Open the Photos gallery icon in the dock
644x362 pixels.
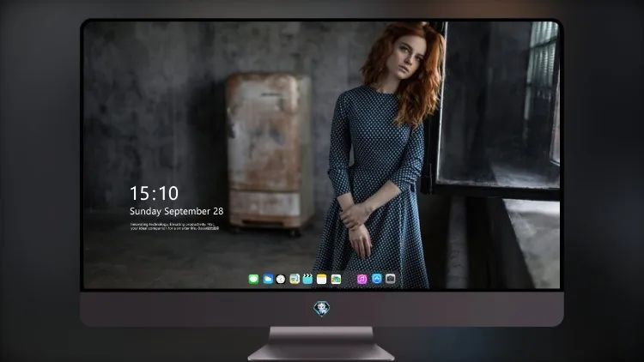click(x=336, y=279)
